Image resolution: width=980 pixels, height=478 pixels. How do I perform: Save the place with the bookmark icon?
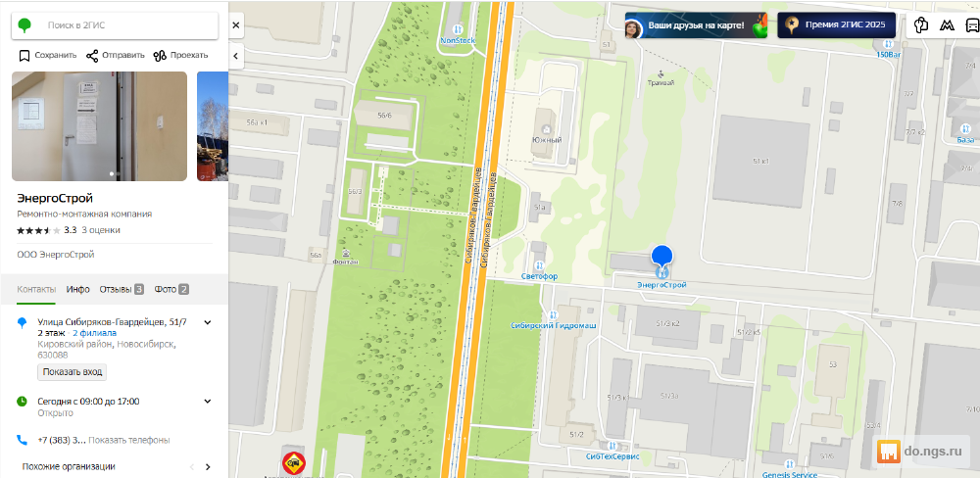pos(24,55)
